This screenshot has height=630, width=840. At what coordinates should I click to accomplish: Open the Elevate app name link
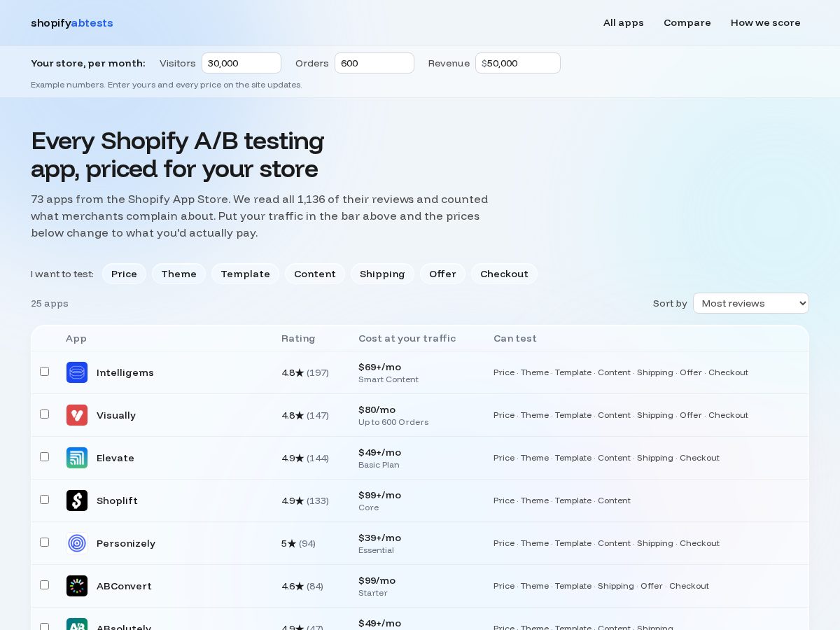pos(115,458)
